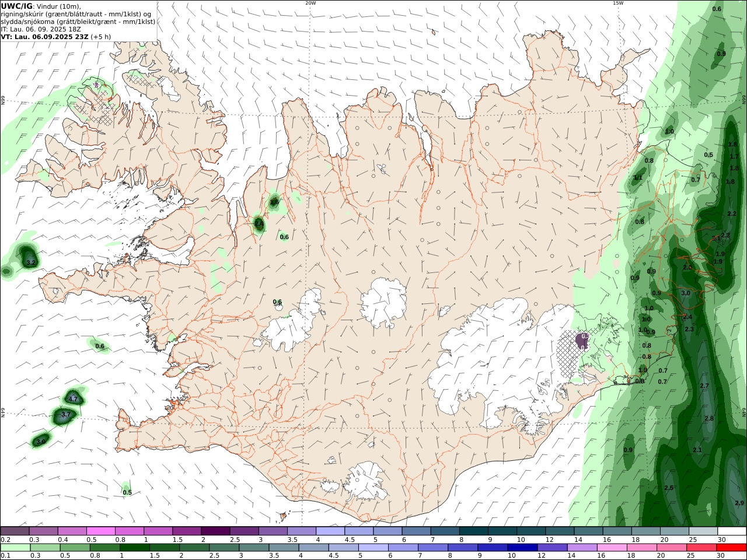Pick the darkest green 1 mm rain legend swatch

(x=134, y=548)
